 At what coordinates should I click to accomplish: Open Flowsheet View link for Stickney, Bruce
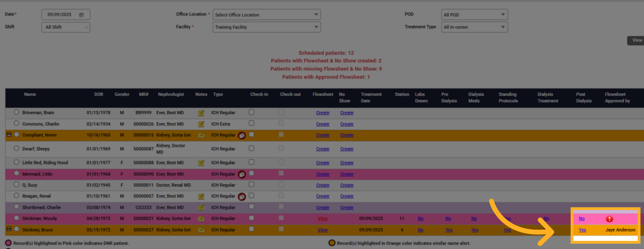(323, 230)
